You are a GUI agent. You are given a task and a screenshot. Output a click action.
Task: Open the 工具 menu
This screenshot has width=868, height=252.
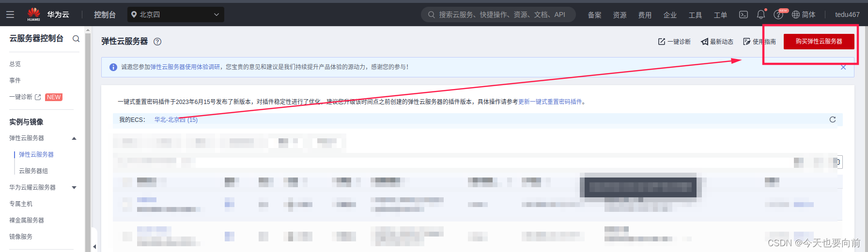(695, 15)
